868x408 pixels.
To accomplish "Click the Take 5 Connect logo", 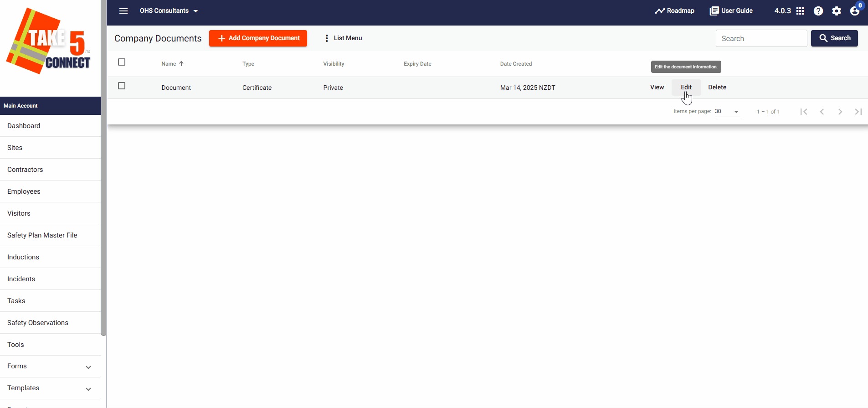I will (49, 41).
